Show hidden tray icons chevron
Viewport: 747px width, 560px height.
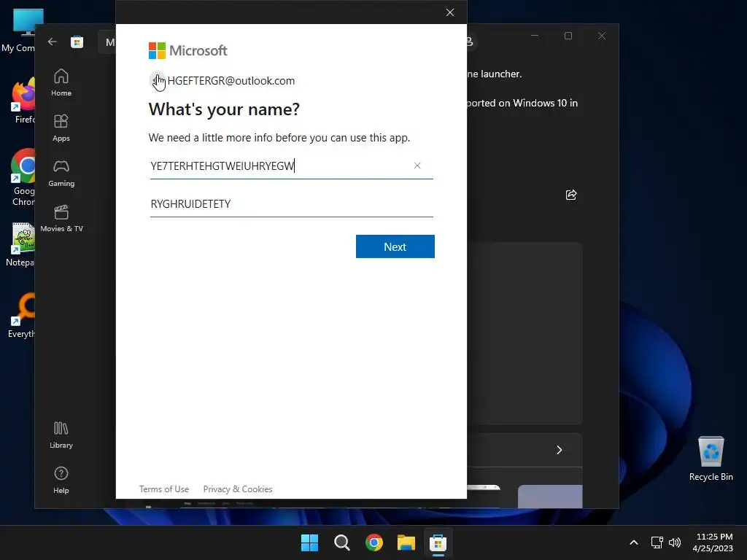point(634,542)
